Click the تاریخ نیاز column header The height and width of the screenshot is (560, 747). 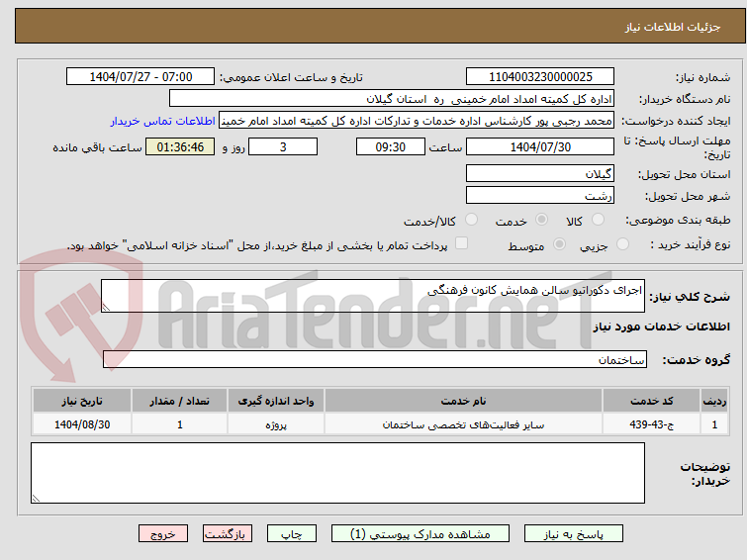(82, 401)
